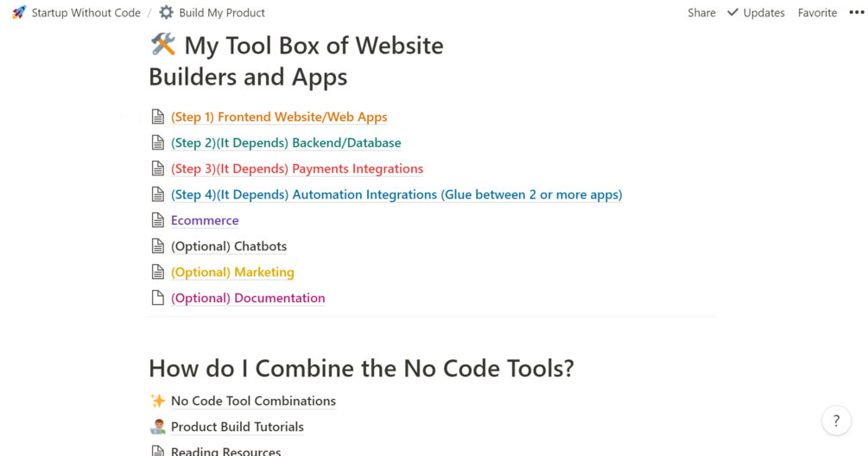Click the Share button in top bar
This screenshot has height=456, width=868.
pos(701,13)
